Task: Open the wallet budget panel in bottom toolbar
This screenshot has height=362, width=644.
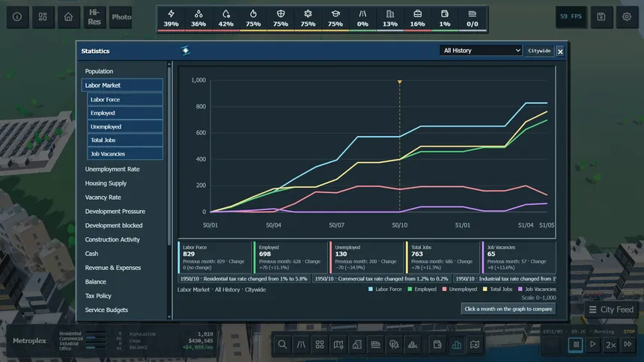Action: 437,344
